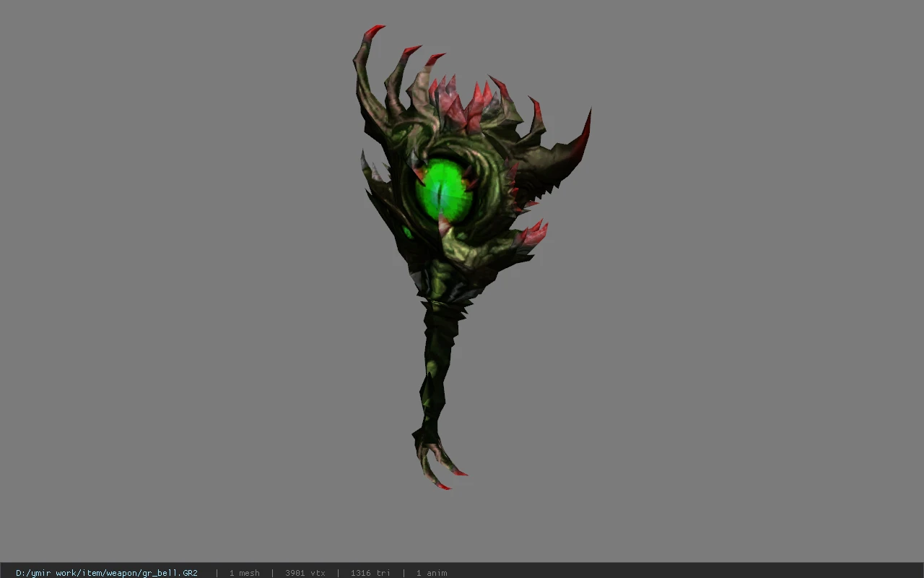Click the '1 anim' status entry
Viewport: 924px width, 578px height.
(432, 573)
